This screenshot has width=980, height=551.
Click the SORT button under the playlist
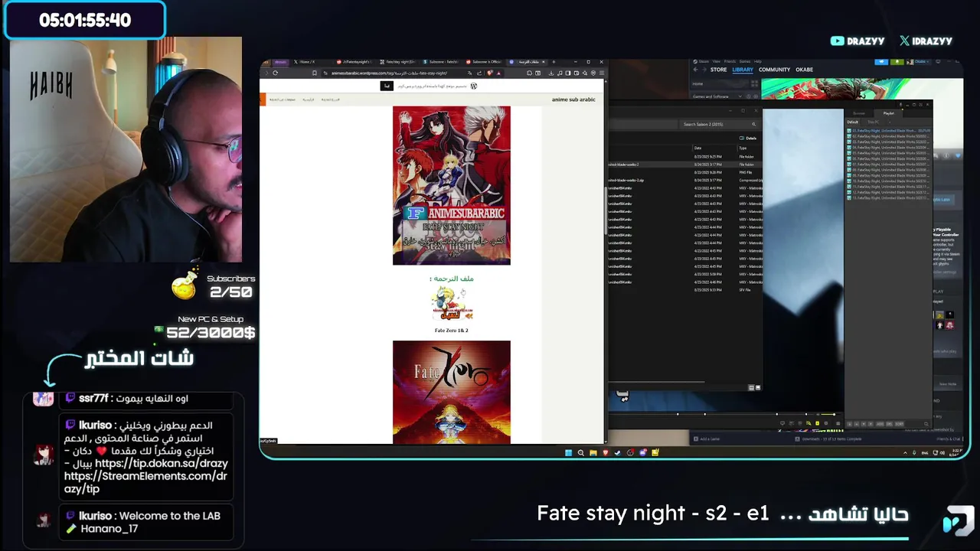899,424
